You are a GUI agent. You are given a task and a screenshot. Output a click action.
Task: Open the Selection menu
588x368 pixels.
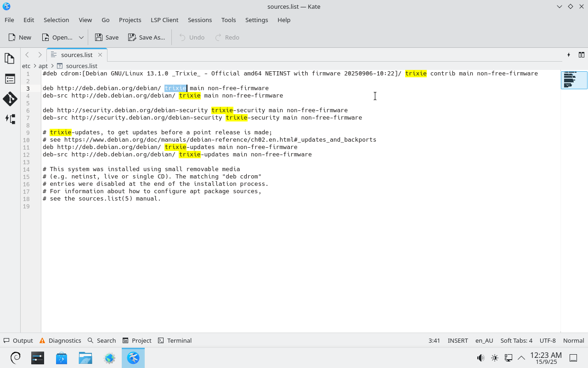[x=57, y=20]
